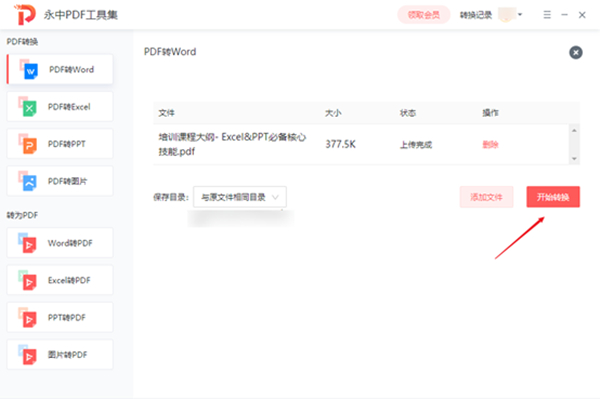This screenshot has width=600, height=399.
Task: Click the hamburger menu icon in title bar
Action: point(547,15)
